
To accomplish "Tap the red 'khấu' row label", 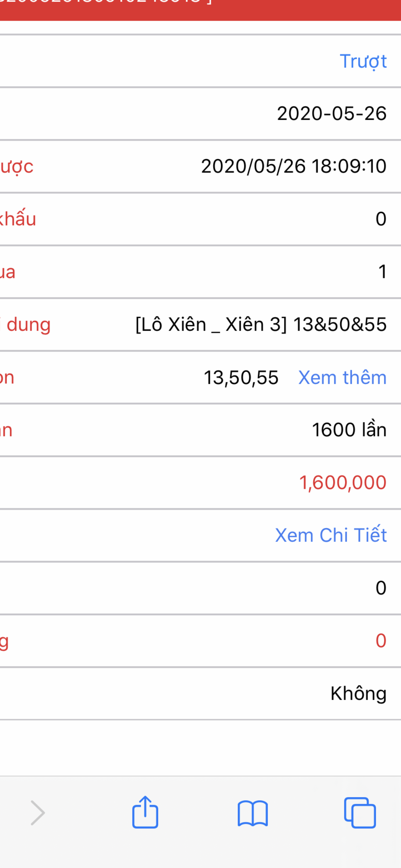I will 18,219.
